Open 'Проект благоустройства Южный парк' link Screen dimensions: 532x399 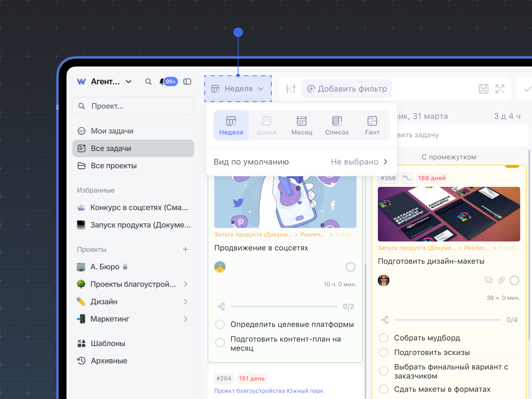pos(269,391)
